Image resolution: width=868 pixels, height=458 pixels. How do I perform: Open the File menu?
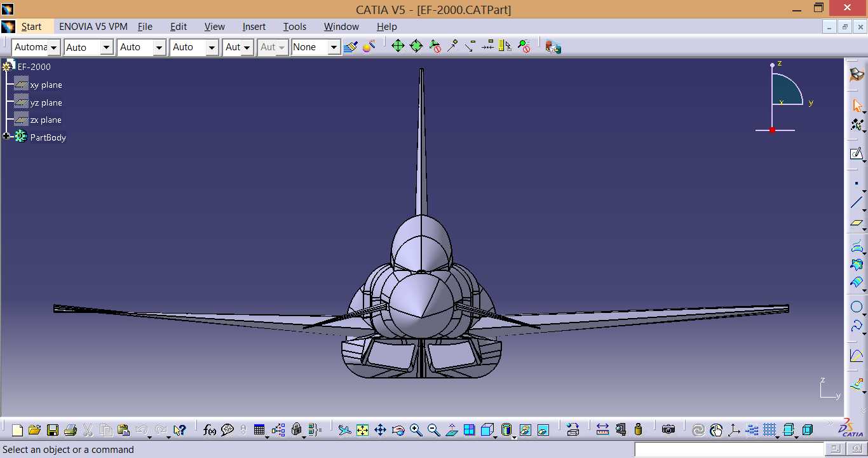tap(146, 27)
